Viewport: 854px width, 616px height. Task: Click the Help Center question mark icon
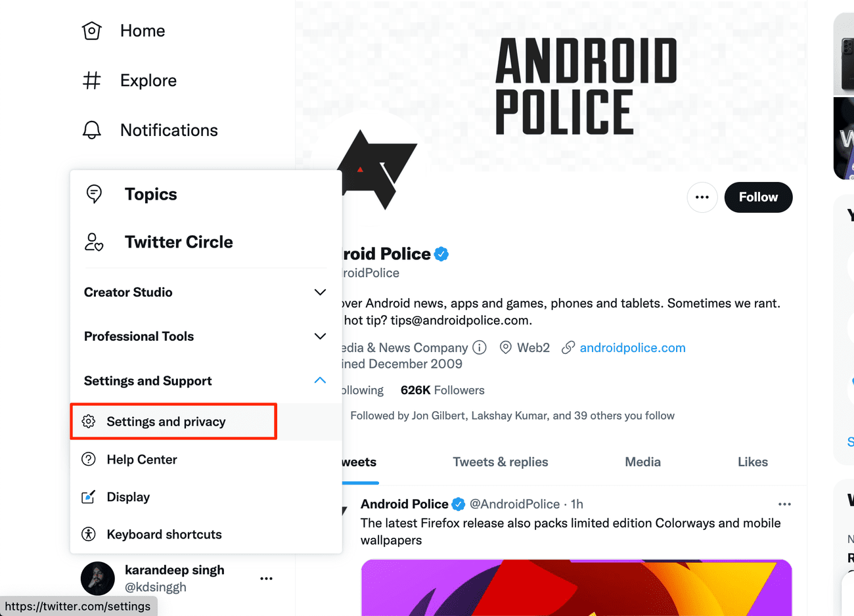(x=89, y=459)
